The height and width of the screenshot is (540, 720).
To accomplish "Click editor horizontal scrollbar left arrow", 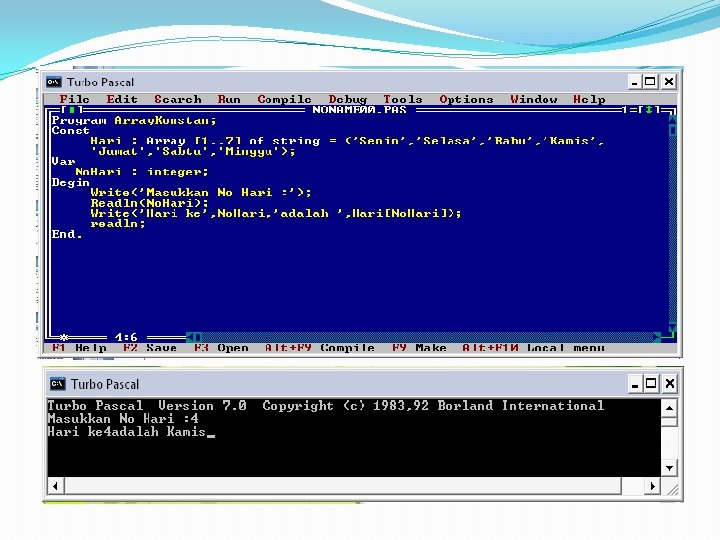I will click(x=190, y=337).
